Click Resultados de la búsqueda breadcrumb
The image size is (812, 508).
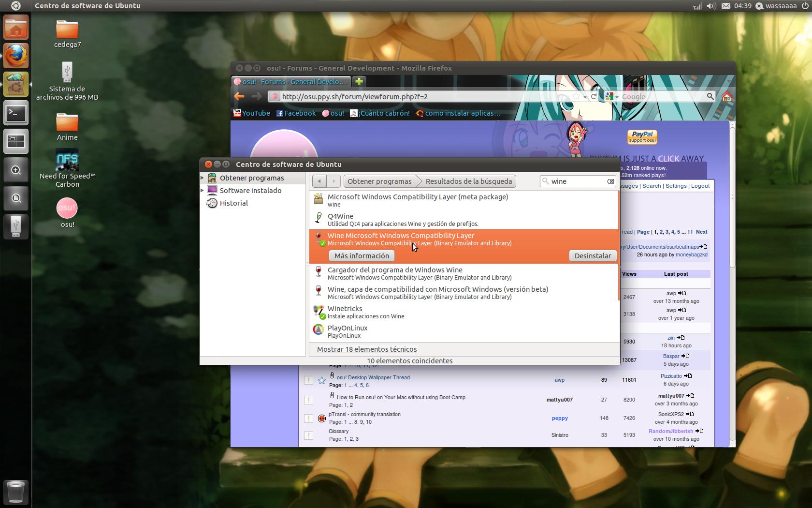click(468, 181)
